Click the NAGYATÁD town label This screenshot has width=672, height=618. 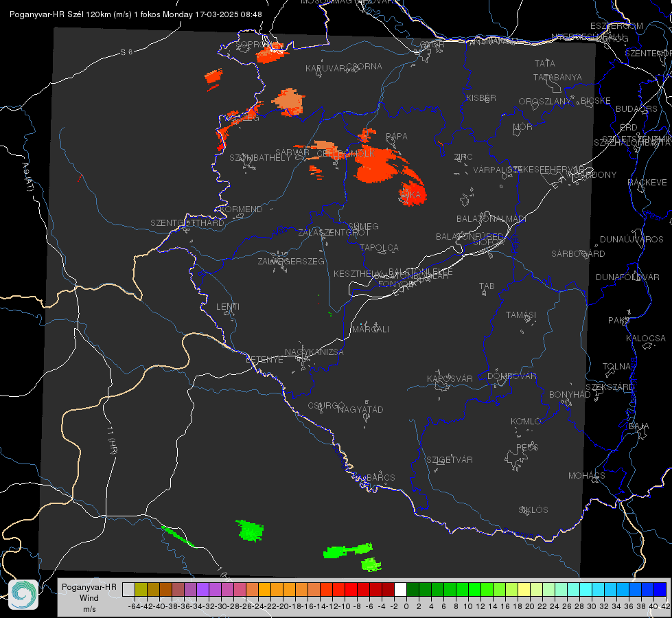pyautogui.click(x=360, y=409)
